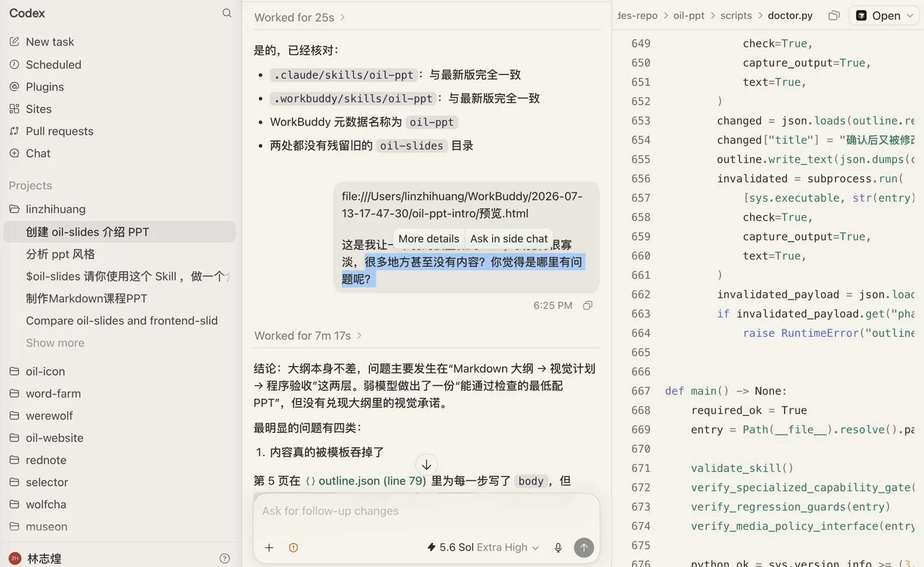Open the 5.6 Sol Extra High model dropdown
Screen dimensions: 924x567
tap(483, 547)
